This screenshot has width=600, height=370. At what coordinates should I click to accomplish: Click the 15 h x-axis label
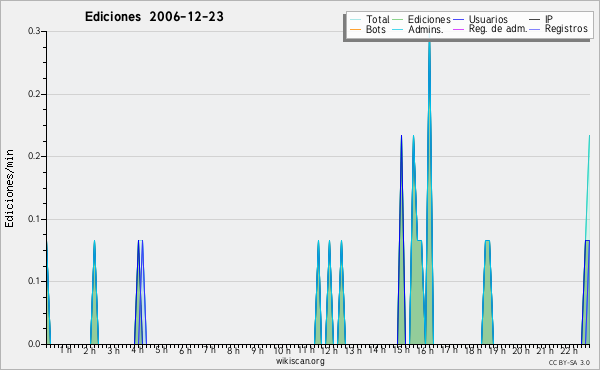[401, 350]
